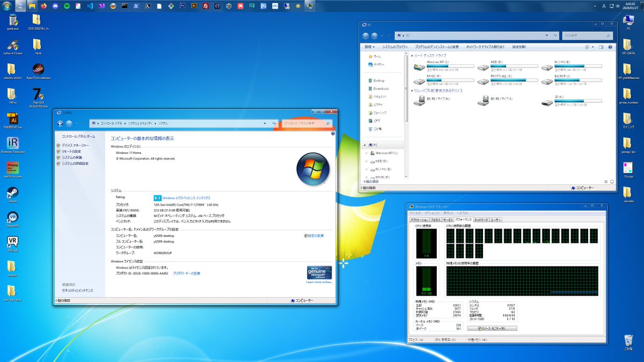Open the PC icon on the desktop
644x362 pixels.
coord(628,22)
